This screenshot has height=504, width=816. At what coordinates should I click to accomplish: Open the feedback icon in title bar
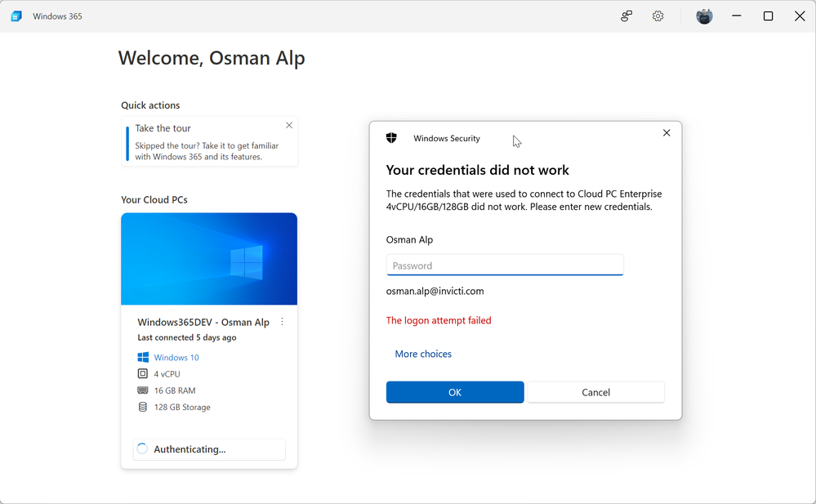pos(626,16)
